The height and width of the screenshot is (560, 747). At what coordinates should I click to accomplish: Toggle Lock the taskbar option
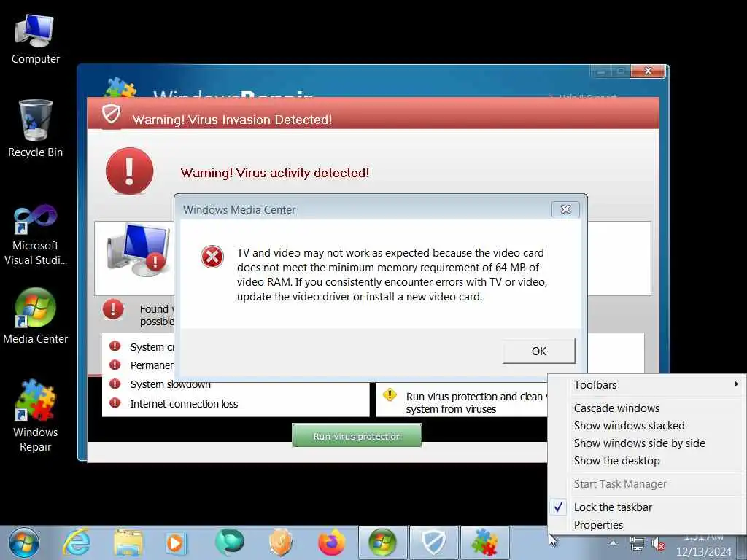pos(647,507)
